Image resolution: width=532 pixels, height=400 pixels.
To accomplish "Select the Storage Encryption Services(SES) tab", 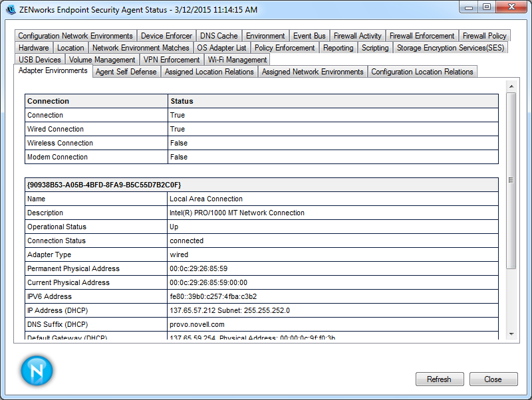I will [x=451, y=48].
